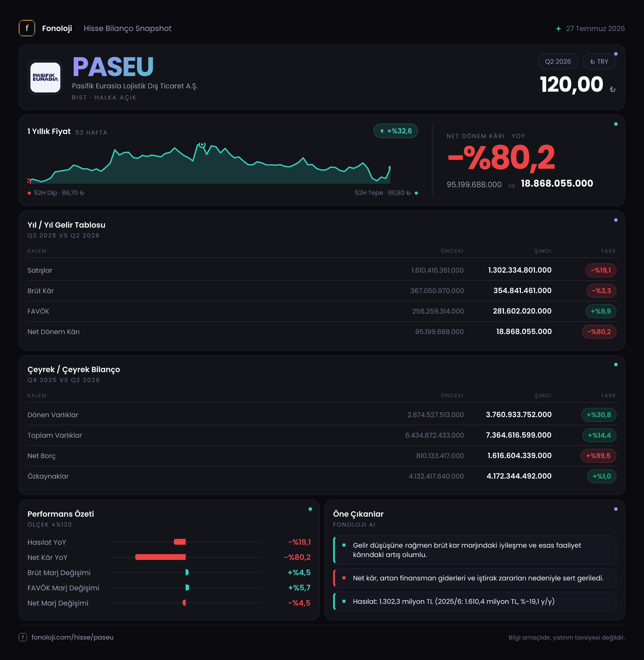Click the sparkle icon next to the date
This screenshot has width=644, height=660.
pyautogui.click(x=559, y=28)
